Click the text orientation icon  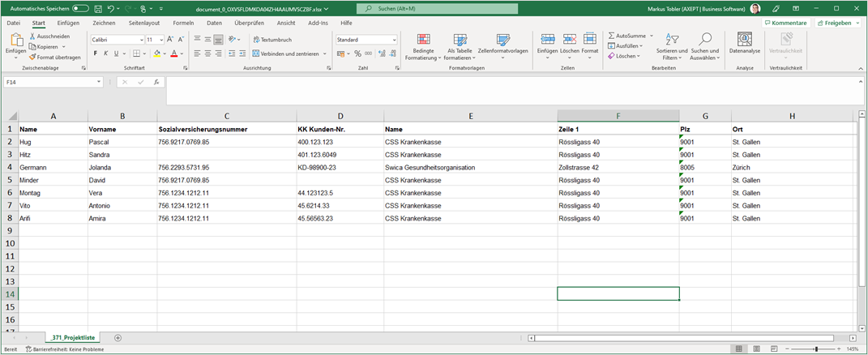(233, 40)
